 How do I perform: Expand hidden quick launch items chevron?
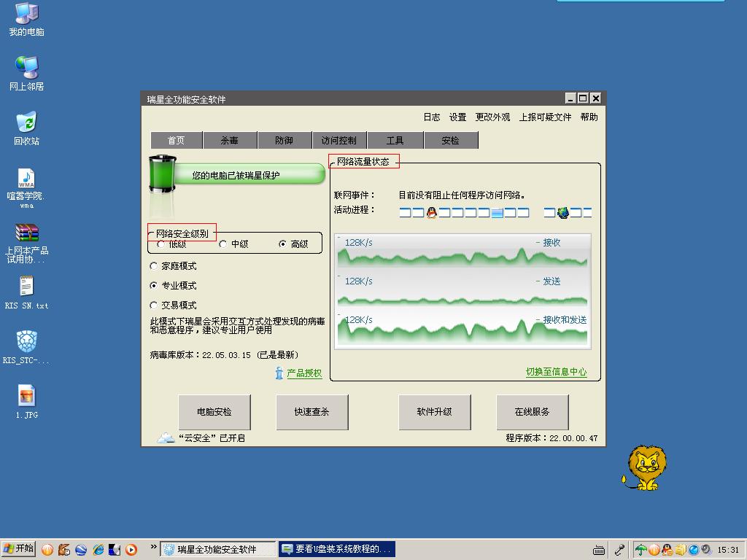coord(153,547)
